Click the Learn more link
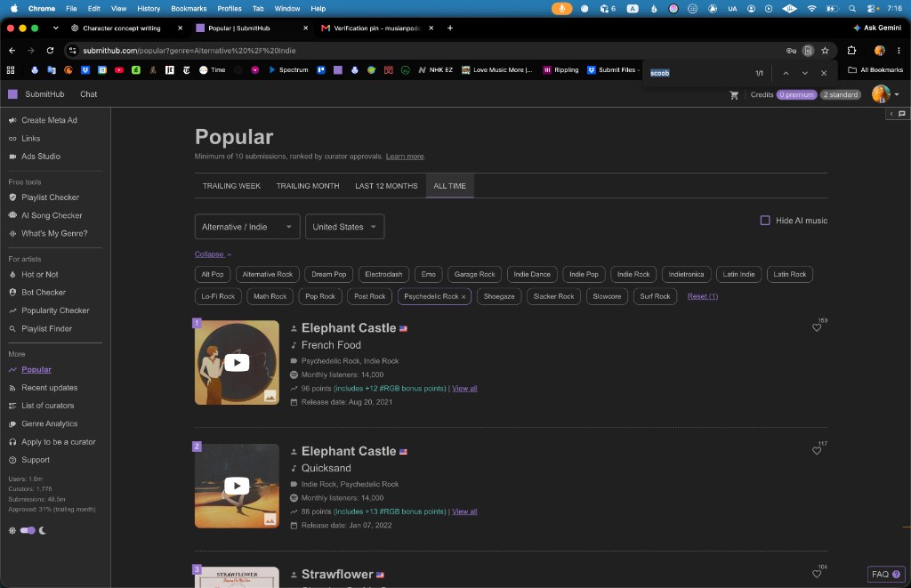This screenshot has height=588, width=911. (405, 157)
